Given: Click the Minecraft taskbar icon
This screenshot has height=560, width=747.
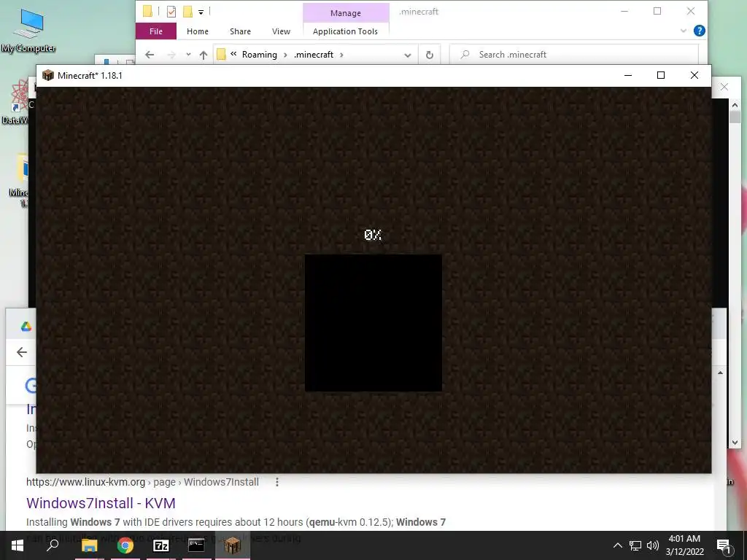Looking at the screenshot, I should 233,545.
